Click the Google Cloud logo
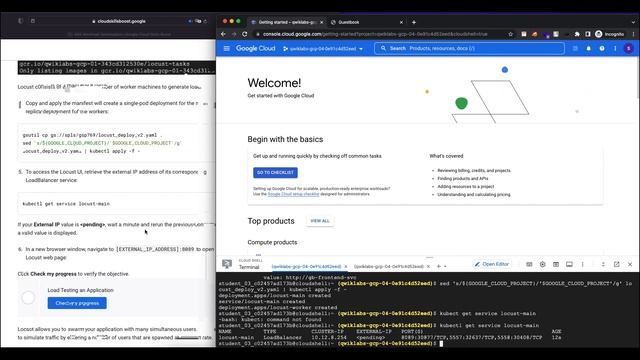The image size is (640, 360). pyautogui.click(x=256, y=49)
